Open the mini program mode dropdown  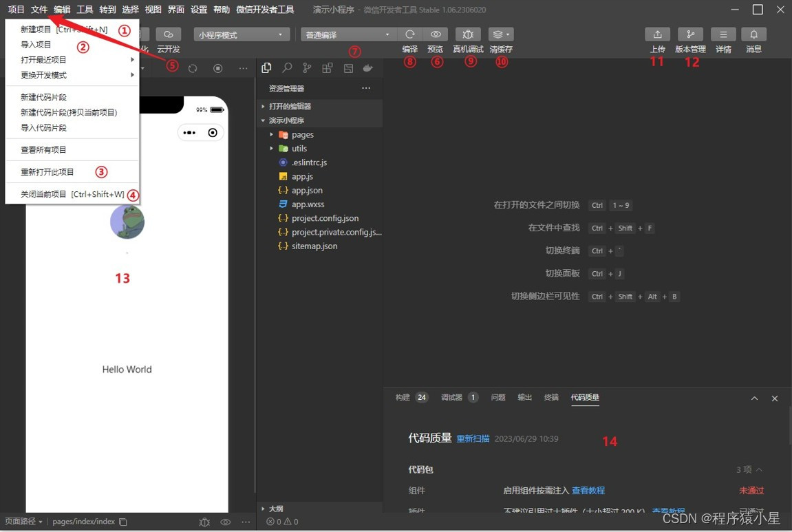[x=242, y=34]
